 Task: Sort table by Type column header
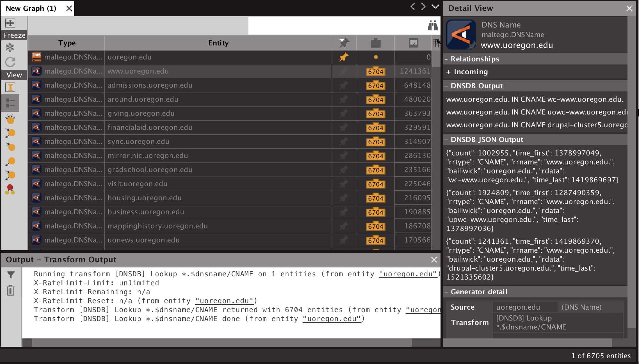[x=67, y=43]
